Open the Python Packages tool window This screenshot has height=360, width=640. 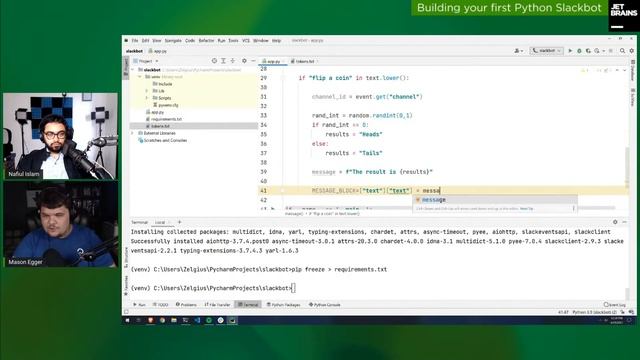pyautogui.click(x=283, y=305)
